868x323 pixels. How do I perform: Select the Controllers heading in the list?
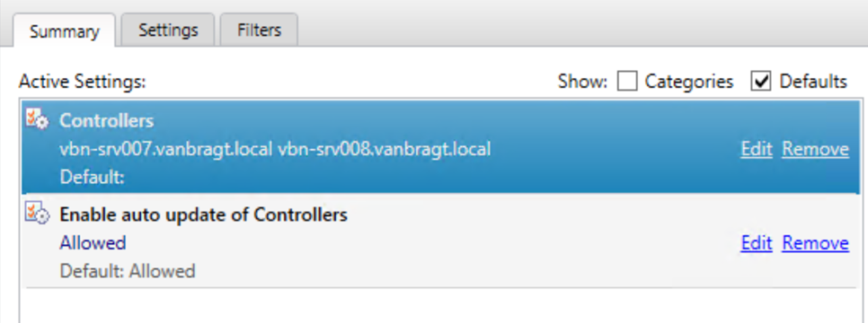point(107,120)
